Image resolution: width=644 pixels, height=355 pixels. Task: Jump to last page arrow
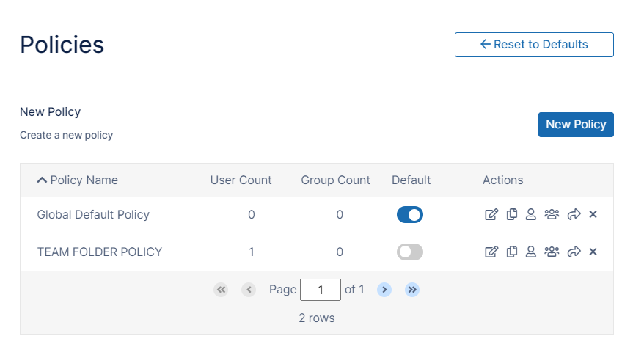click(412, 290)
